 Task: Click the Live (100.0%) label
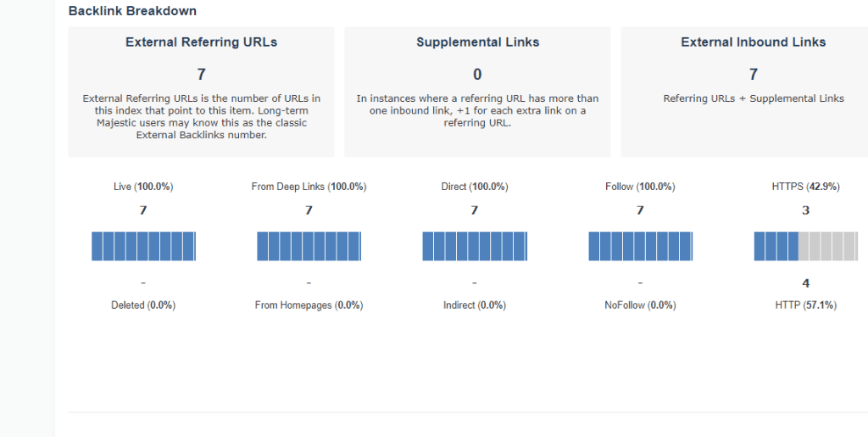(x=143, y=187)
